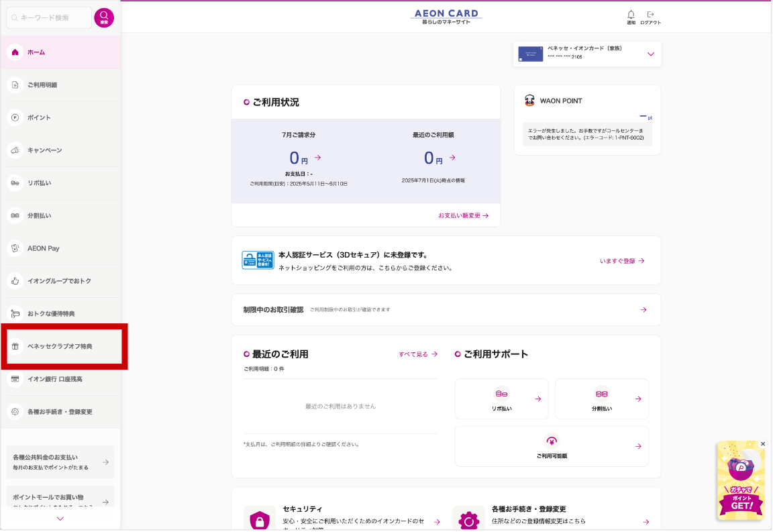The height and width of the screenshot is (532, 773).
Task: Click the 各種お手続き gear icon at bottom
Action: point(469,520)
